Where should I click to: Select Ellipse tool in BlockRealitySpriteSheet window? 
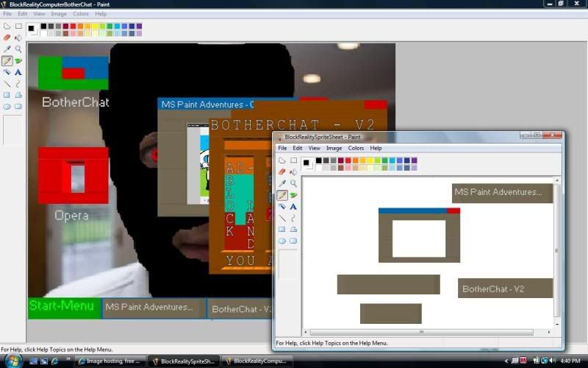tap(282, 241)
